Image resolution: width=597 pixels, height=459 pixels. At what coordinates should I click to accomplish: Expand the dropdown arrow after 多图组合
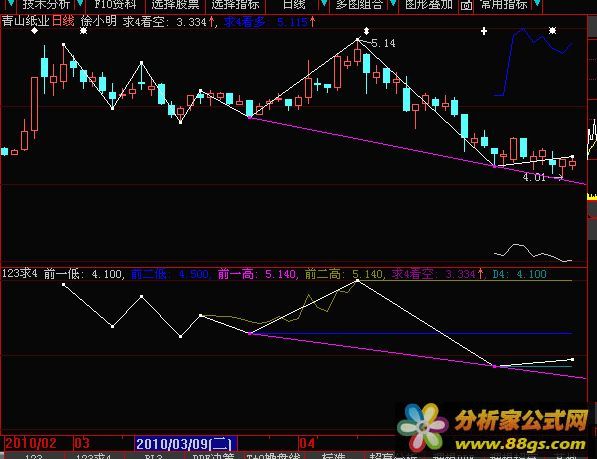[x=393, y=4]
